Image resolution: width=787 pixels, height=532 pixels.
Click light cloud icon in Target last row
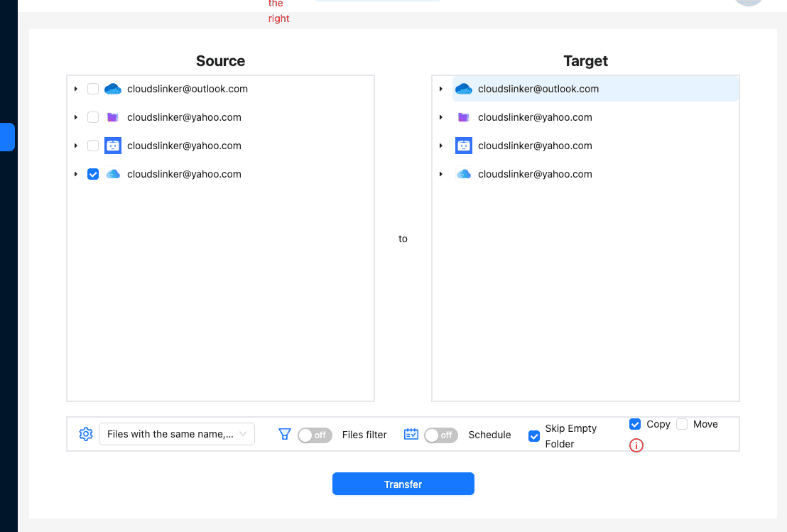[x=464, y=174]
